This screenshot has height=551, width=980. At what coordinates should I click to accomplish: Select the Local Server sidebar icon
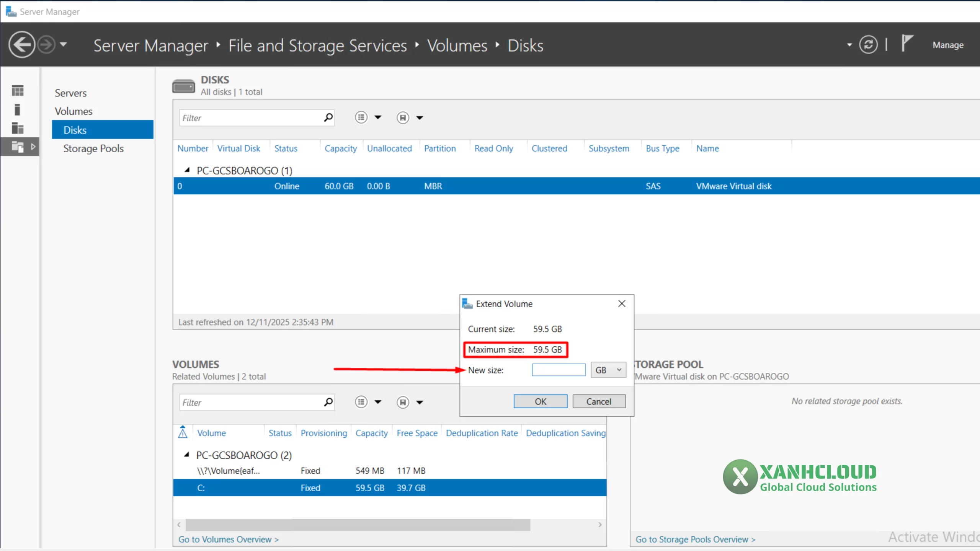pyautogui.click(x=17, y=110)
